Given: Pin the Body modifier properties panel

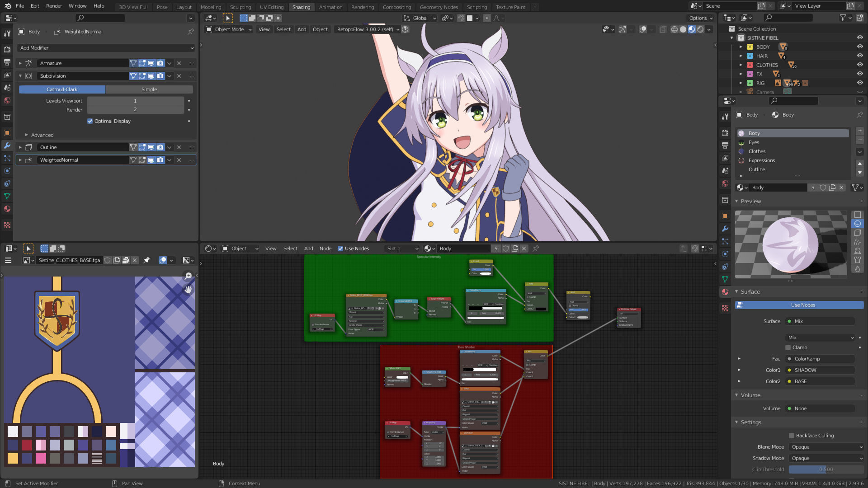Looking at the screenshot, I should pyautogui.click(x=191, y=32).
